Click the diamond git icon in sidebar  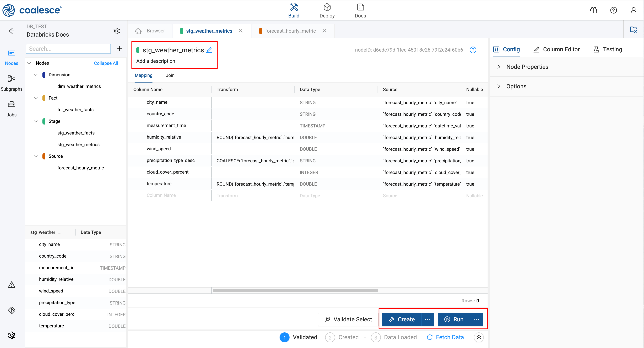[x=11, y=310]
